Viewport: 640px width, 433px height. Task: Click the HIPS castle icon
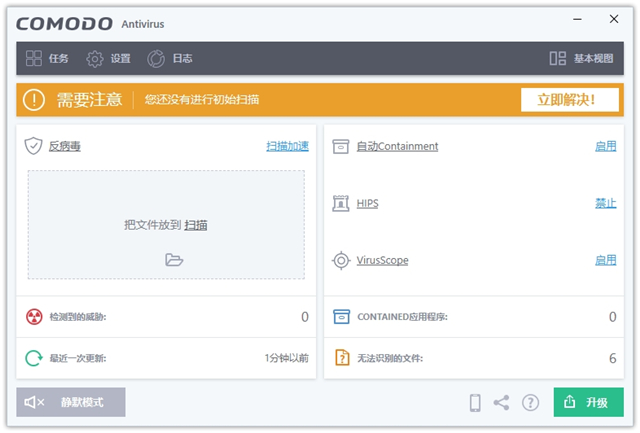coord(340,203)
